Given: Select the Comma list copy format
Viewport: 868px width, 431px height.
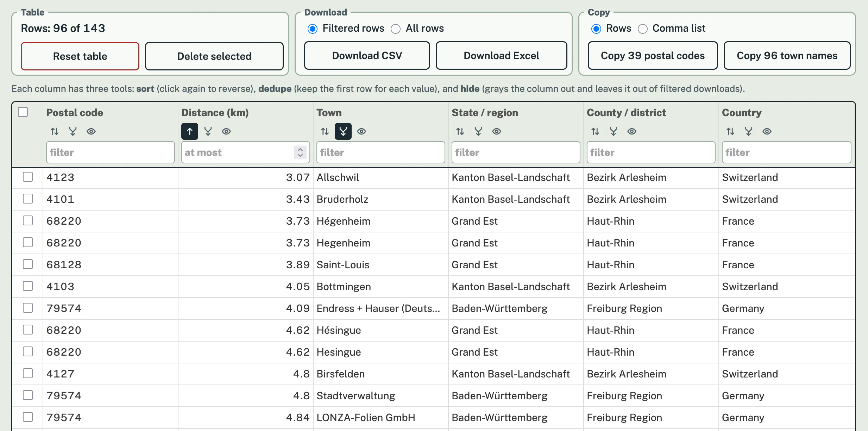Looking at the screenshot, I should tap(643, 29).
